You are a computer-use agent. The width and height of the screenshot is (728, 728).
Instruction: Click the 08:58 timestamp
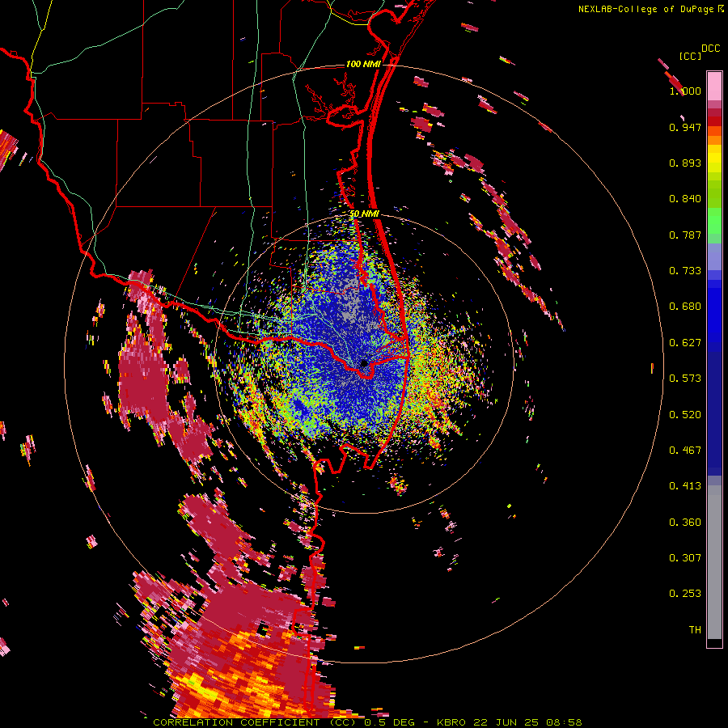coord(563,722)
